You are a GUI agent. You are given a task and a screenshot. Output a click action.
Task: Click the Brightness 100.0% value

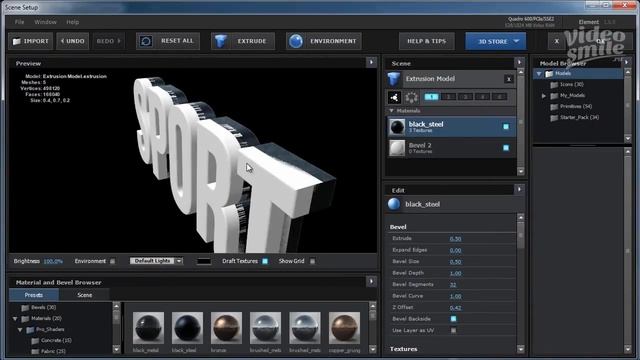(53, 261)
